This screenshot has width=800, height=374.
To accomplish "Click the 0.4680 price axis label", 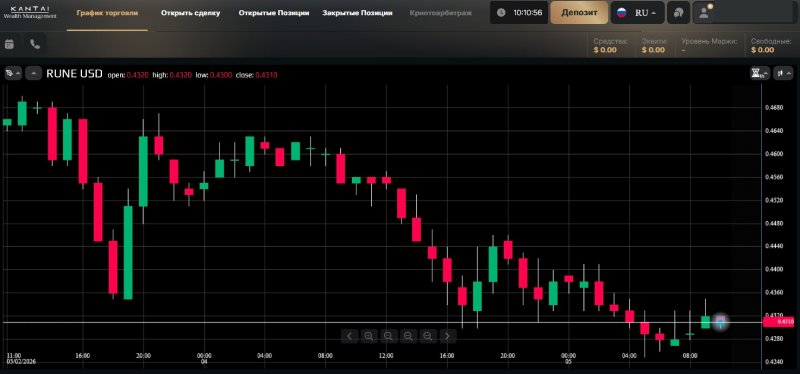I will pos(774,108).
